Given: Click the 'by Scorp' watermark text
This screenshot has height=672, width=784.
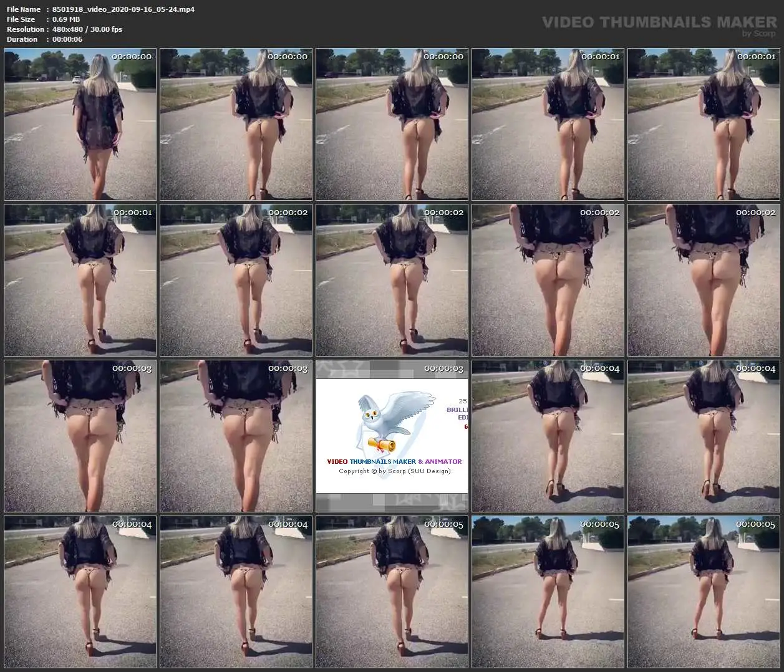Looking at the screenshot, I should (x=758, y=34).
